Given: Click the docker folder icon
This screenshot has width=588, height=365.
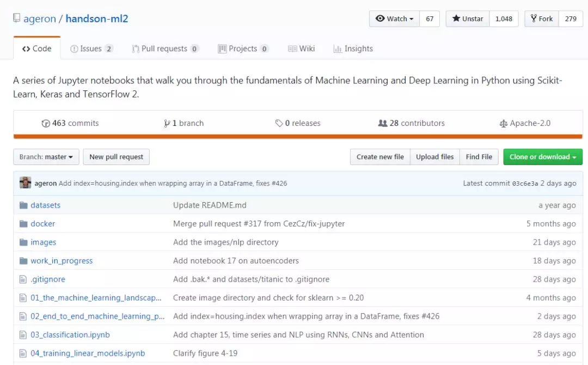Looking at the screenshot, I should 23,224.
